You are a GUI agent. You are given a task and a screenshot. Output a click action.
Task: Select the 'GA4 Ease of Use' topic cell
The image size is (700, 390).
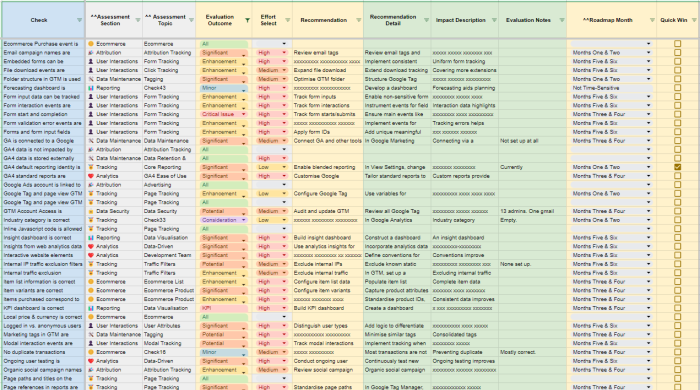coord(169,176)
